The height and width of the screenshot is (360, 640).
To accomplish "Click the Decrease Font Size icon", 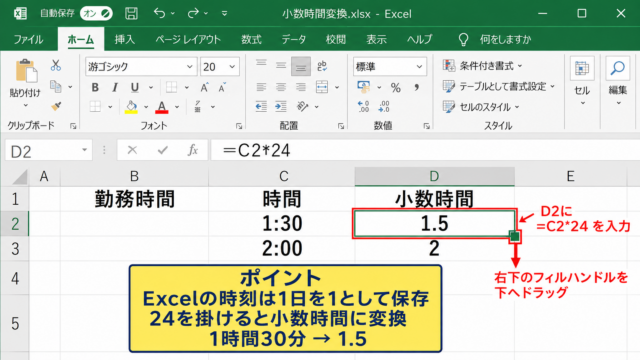I will click(x=222, y=87).
